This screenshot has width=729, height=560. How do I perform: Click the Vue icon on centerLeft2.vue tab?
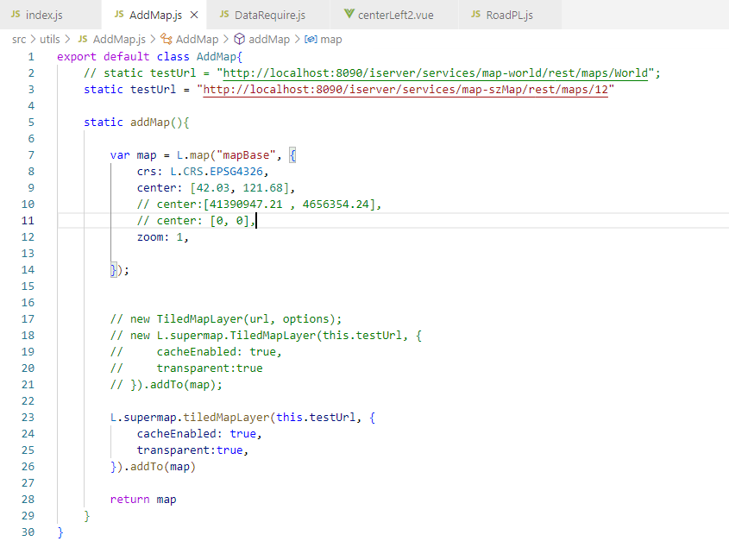click(x=349, y=14)
